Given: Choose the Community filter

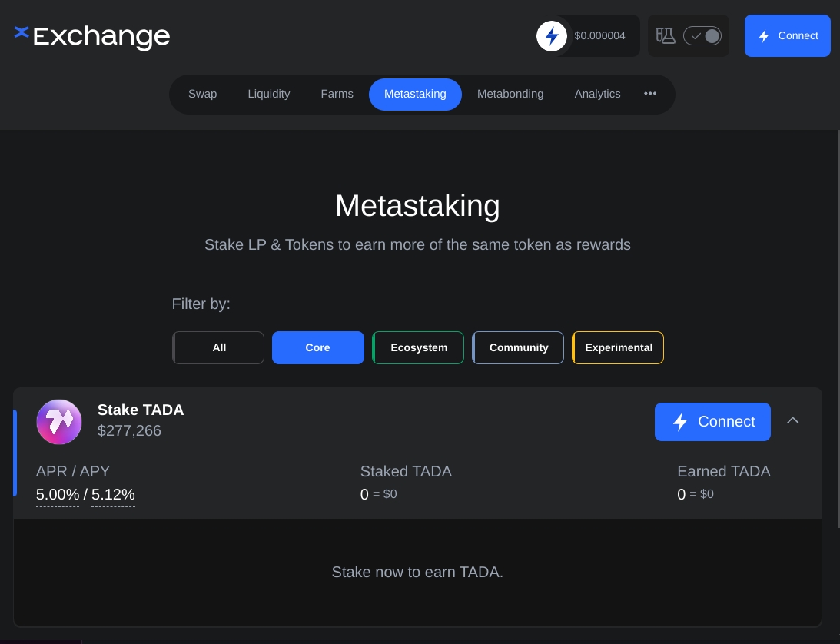Looking at the screenshot, I should (x=519, y=347).
